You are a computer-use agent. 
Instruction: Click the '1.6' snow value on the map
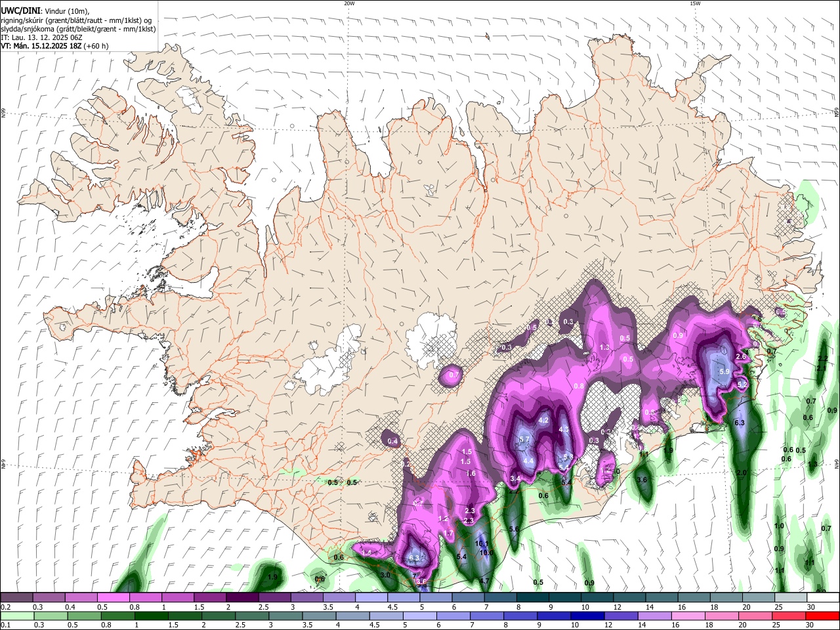coord(471,473)
